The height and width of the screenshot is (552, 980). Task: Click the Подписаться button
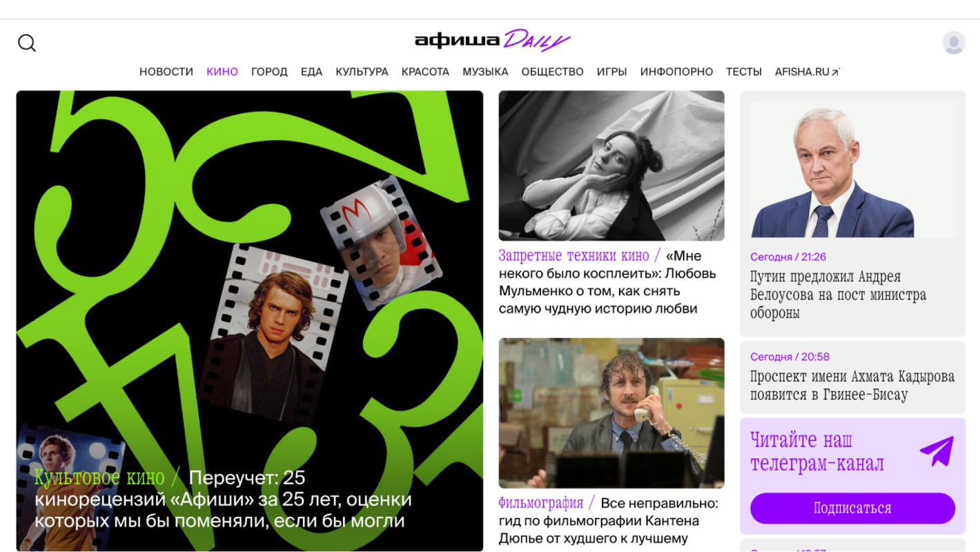(x=852, y=509)
